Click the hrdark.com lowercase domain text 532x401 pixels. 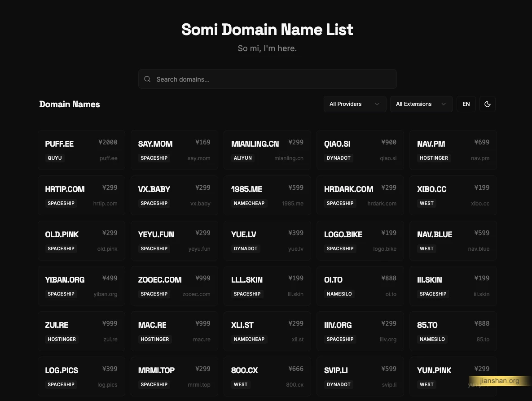click(x=382, y=204)
